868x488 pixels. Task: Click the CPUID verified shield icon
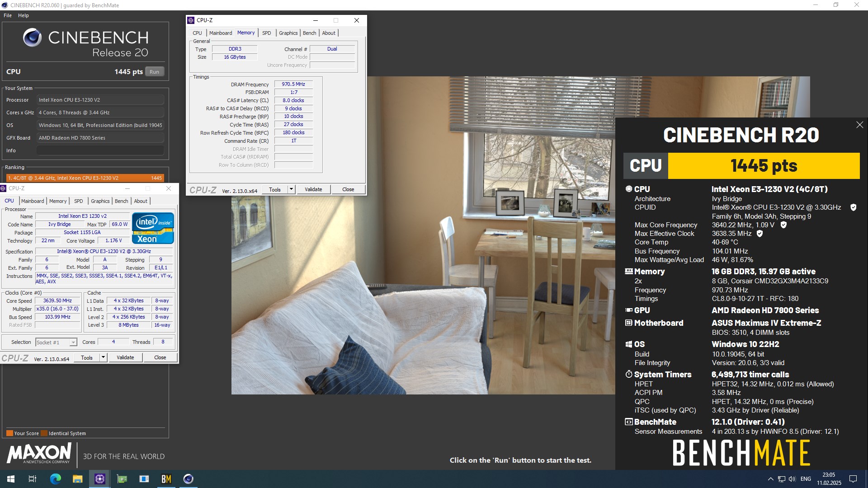point(854,207)
